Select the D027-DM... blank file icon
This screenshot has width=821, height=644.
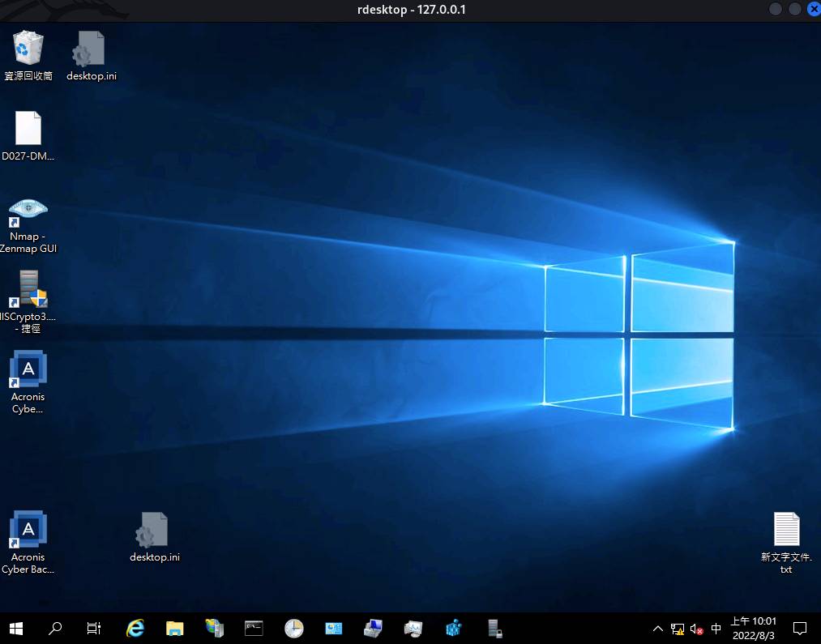(28, 135)
